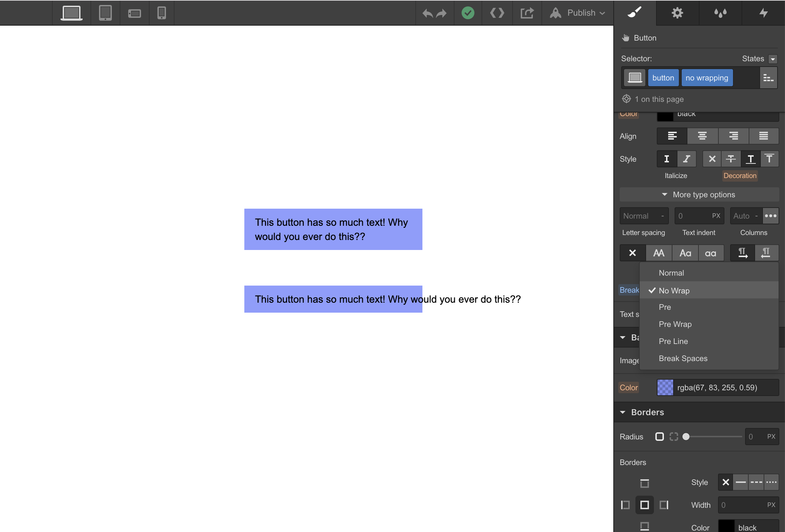Toggle italic text style
The width and height of the screenshot is (785, 532).
(686, 159)
